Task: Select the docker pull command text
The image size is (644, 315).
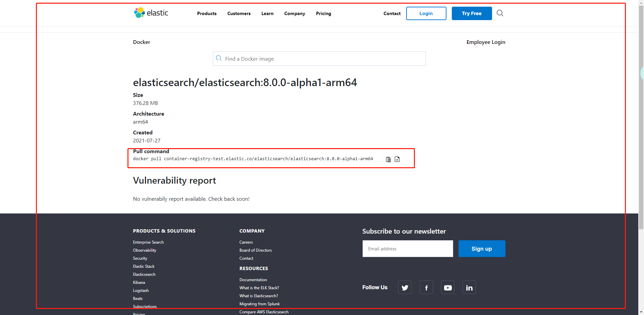Action: point(253,159)
